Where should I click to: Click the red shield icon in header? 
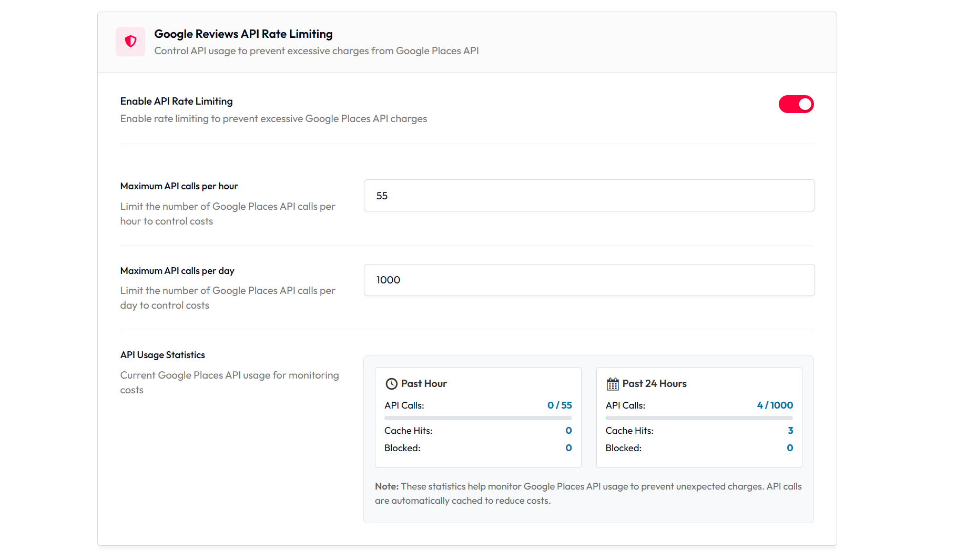(130, 42)
